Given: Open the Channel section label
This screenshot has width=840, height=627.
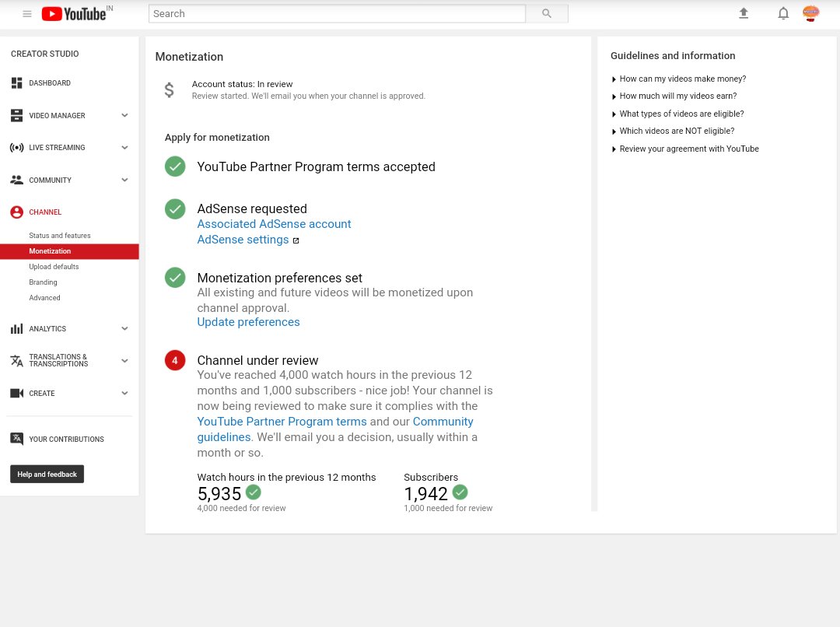Looking at the screenshot, I should pos(45,212).
